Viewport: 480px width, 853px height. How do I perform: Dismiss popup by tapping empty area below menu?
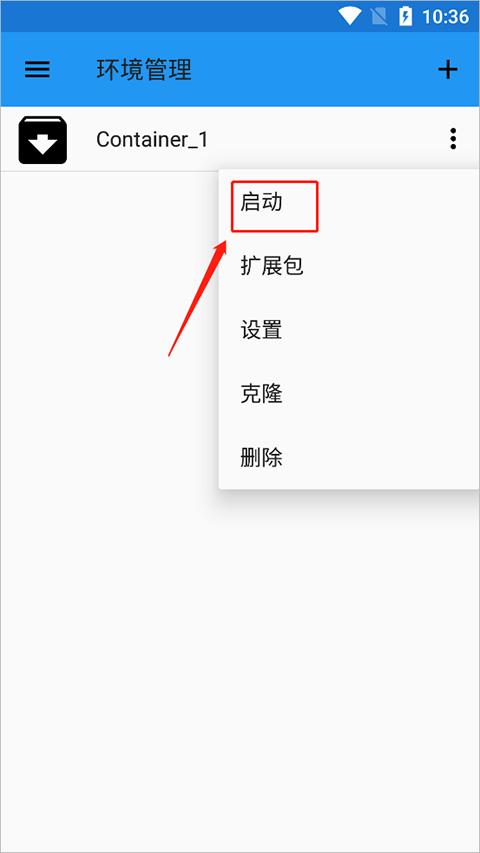(x=239, y=653)
